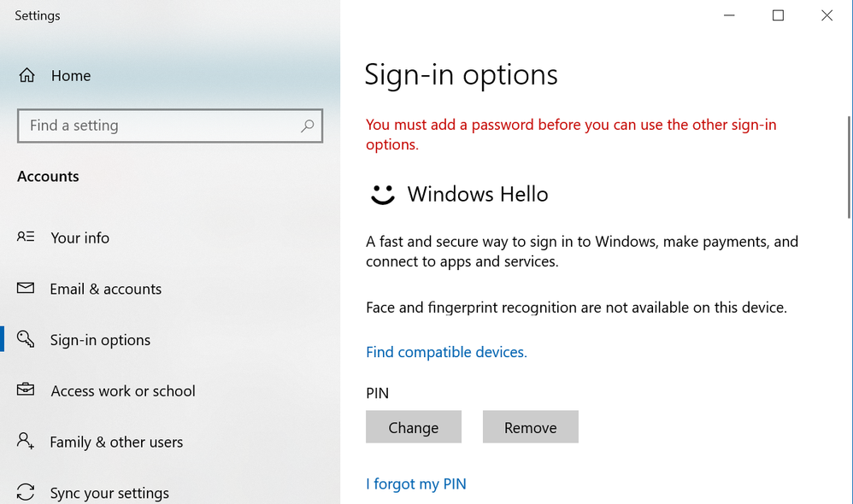The image size is (853, 504).
Task: Focus the Find a setting search box
Action: 158,126
